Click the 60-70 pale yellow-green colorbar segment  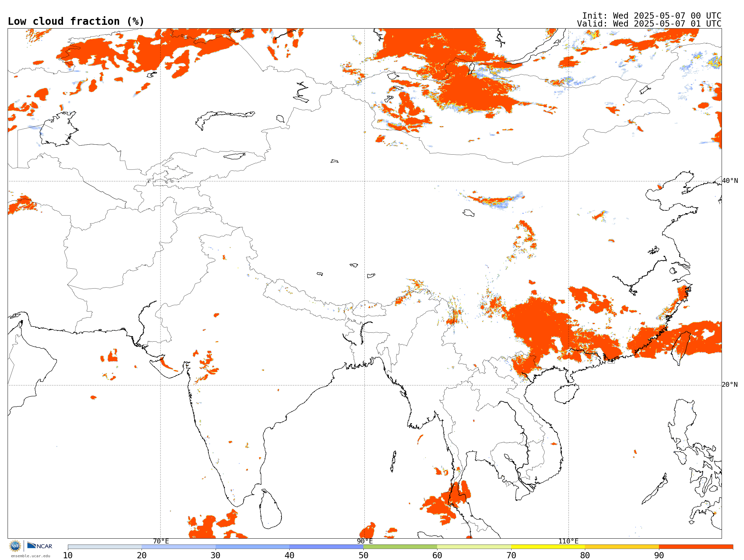coord(474,547)
